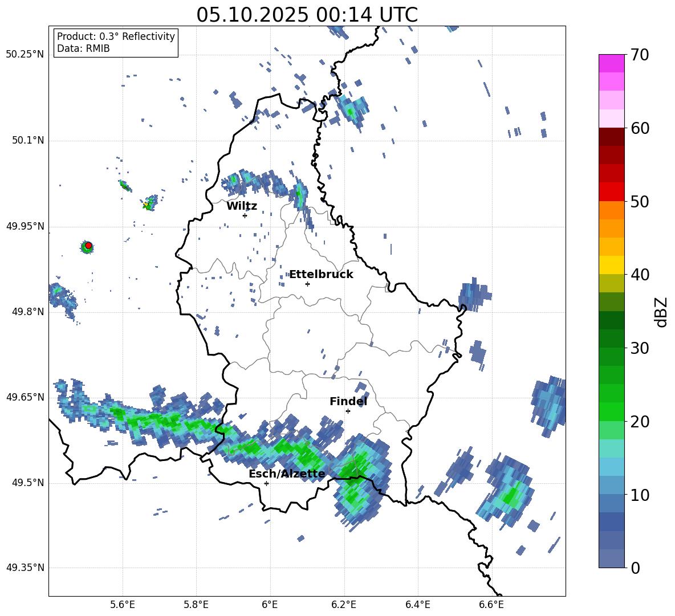Click the 50 value on the colorbar
675x616 pixels.
point(640,201)
